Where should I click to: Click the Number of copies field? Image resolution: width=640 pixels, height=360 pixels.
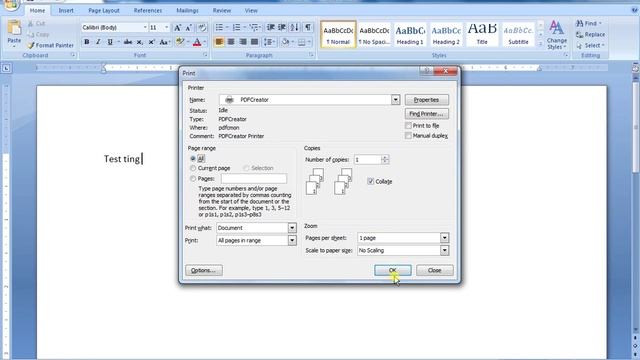tap(368, 160)
